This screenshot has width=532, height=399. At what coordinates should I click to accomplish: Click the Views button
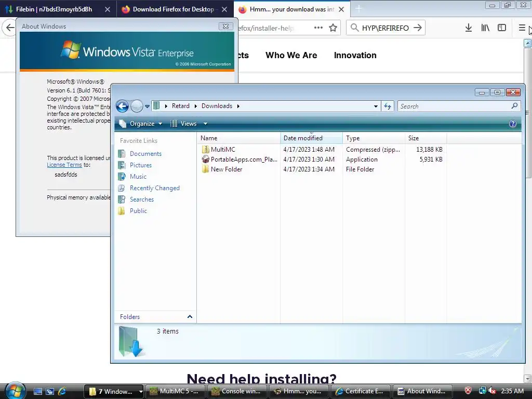click(183, 124)
